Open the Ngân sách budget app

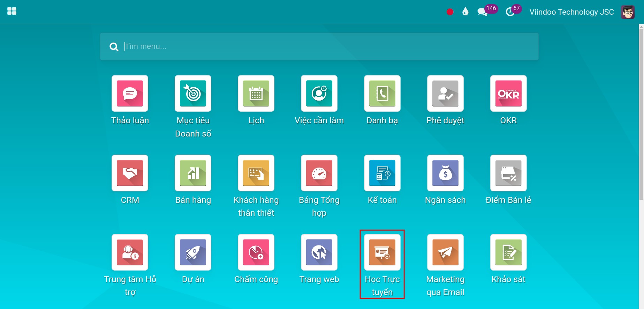pos(445,173)
